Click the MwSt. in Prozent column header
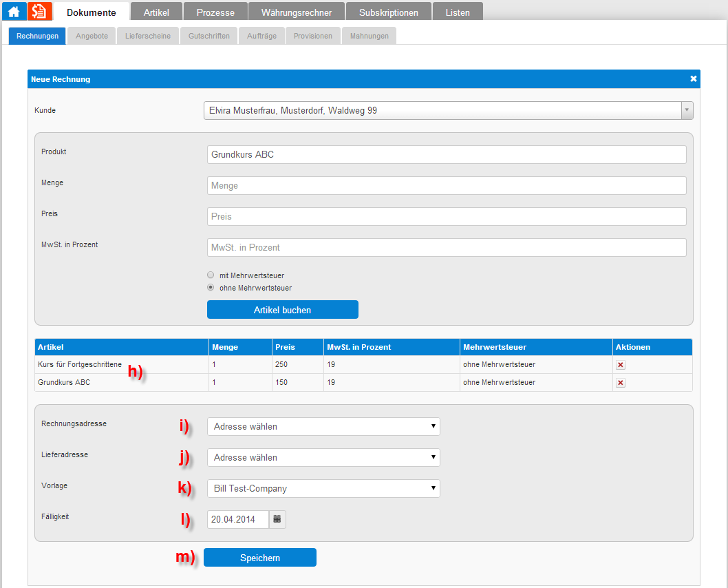Viewport: 728px width, 588px height. point(392,347)
